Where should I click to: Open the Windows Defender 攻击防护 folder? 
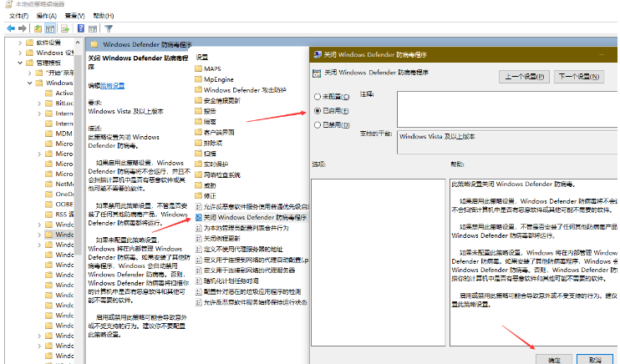tap(241, 90)
